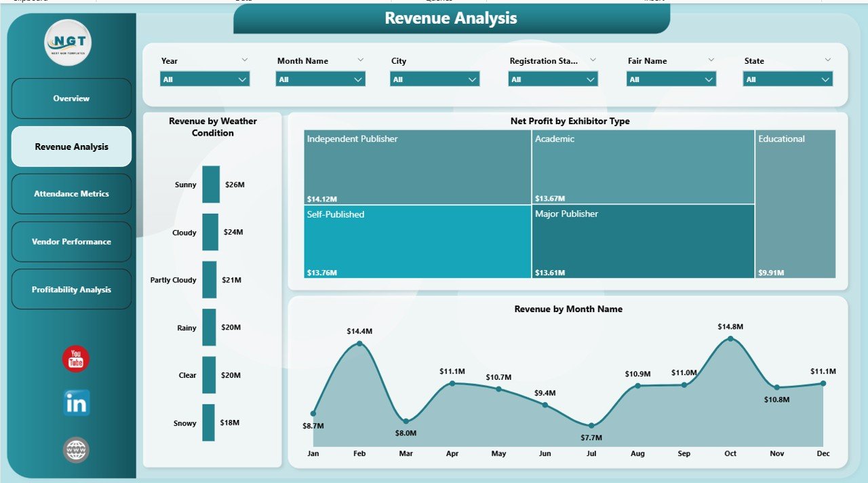Click the chevron icon beside Year label

pyautogui.click(x=244, y=60)
